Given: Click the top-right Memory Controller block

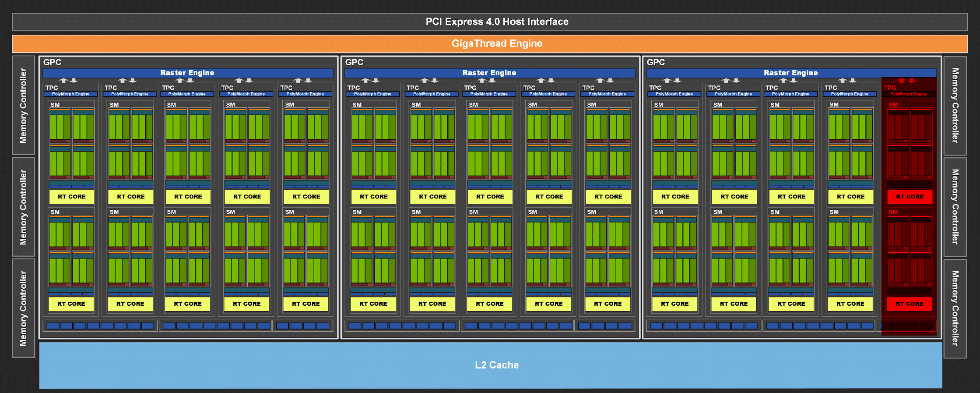Looking at the screenshot, I should tap(955, 106).
